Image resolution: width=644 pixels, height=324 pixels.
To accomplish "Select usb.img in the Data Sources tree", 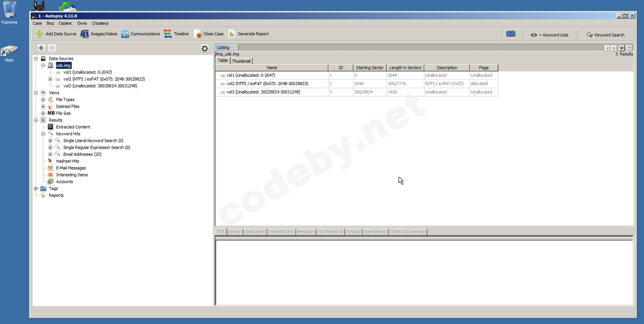I will pos(64,65).
